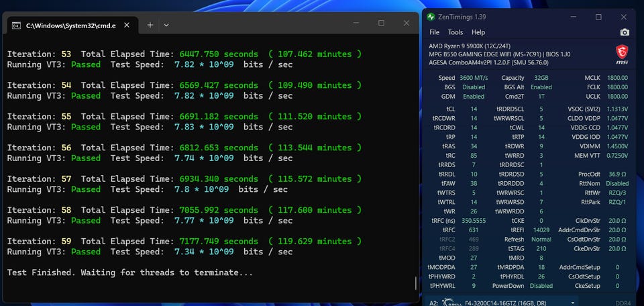
Task: Click the MSI dragon logo
Action: [x=622, y=54]
